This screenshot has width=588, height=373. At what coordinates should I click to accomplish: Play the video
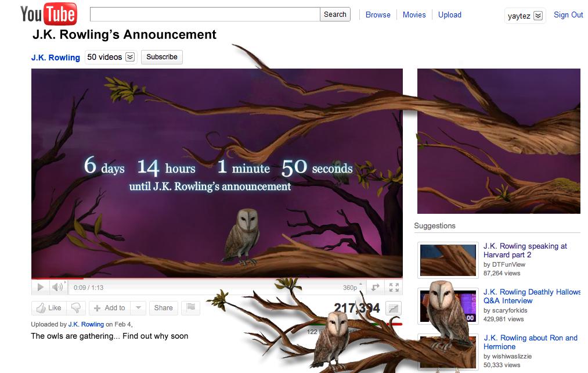(40, 288)
